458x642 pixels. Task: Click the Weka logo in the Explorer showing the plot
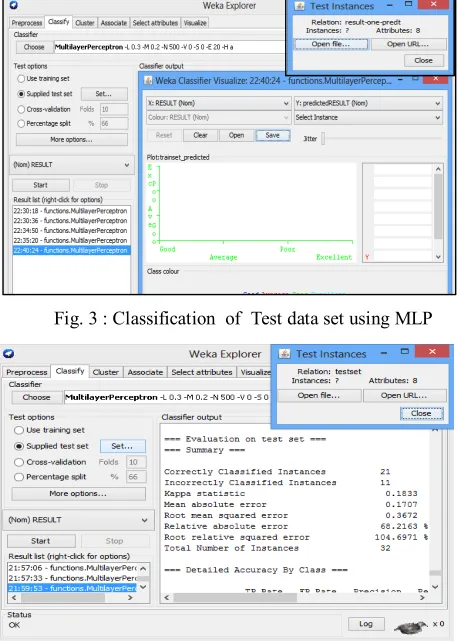point(13,5)
